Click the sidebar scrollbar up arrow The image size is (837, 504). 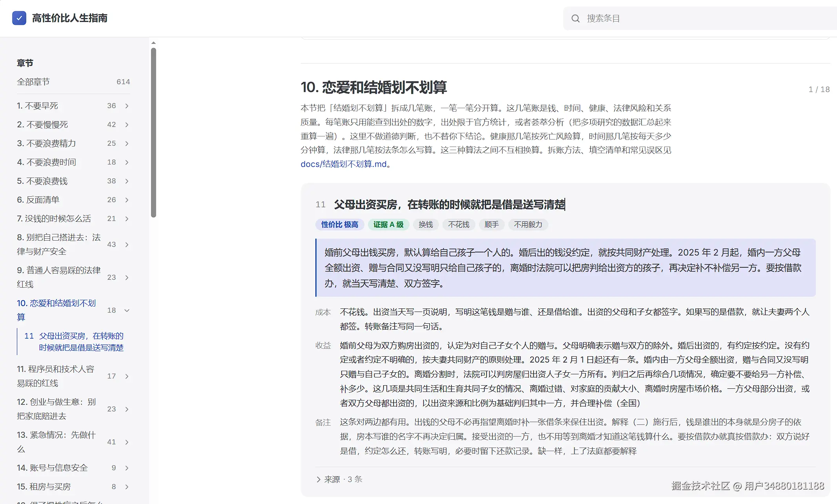pos(154,43)
